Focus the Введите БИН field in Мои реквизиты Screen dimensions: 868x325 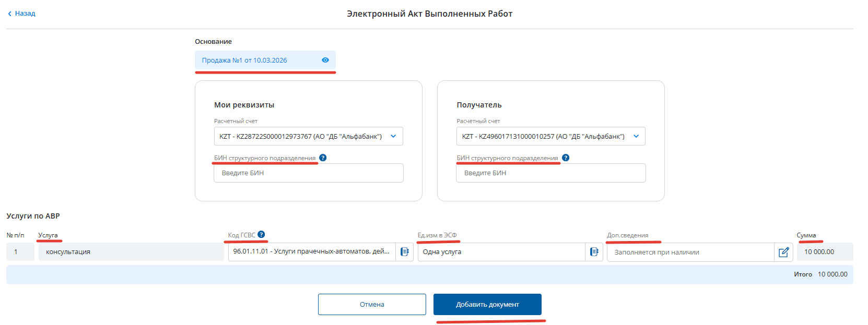pyautogui.click(x=308, y=173)
